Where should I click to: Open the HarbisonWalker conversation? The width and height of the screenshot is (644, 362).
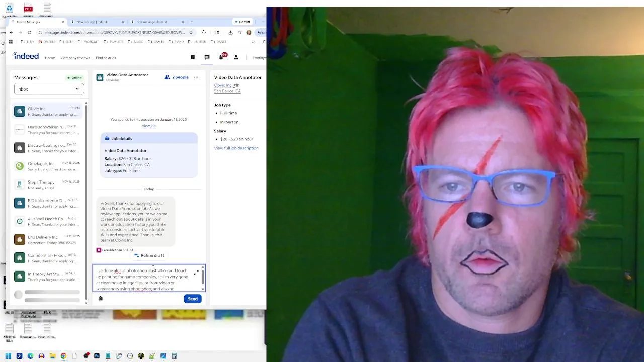tap(47, 130)
